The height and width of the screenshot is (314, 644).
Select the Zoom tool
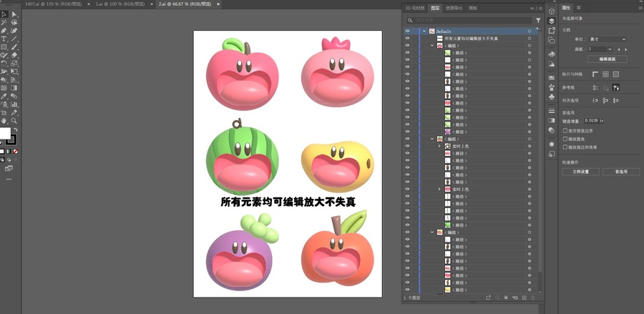click(x=14, y=121)
